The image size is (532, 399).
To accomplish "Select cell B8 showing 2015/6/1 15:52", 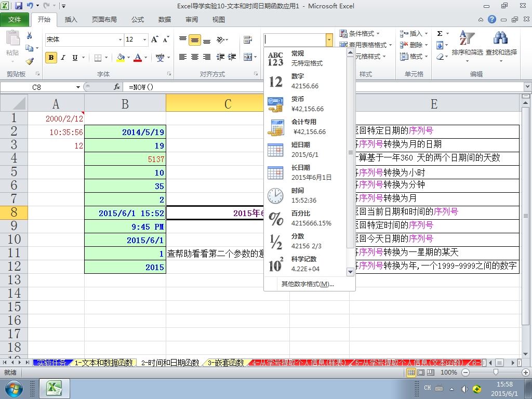I will pos(125,213).
